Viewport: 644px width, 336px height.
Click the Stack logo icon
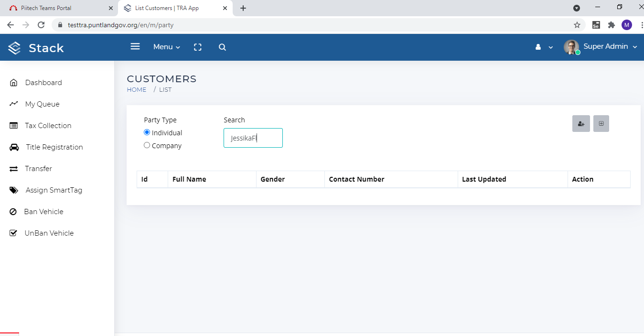(x=14, y=47)
